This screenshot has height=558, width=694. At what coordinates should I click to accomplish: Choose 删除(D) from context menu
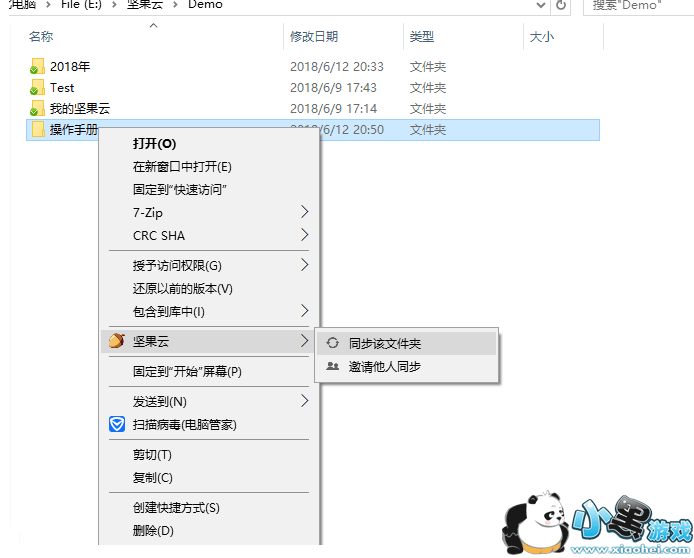point(208,530)
